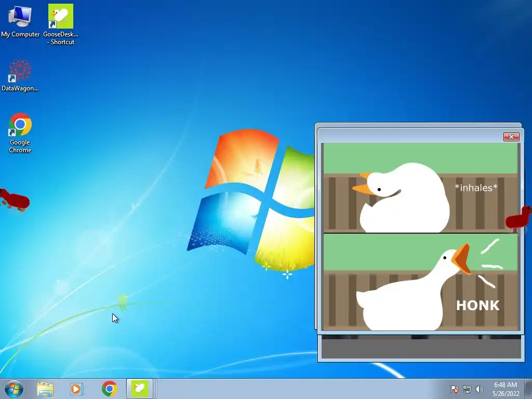The width and height of the screenshot is (532, 399).
Task: Click the grey window behind the meme
Action: pos(421,348)
